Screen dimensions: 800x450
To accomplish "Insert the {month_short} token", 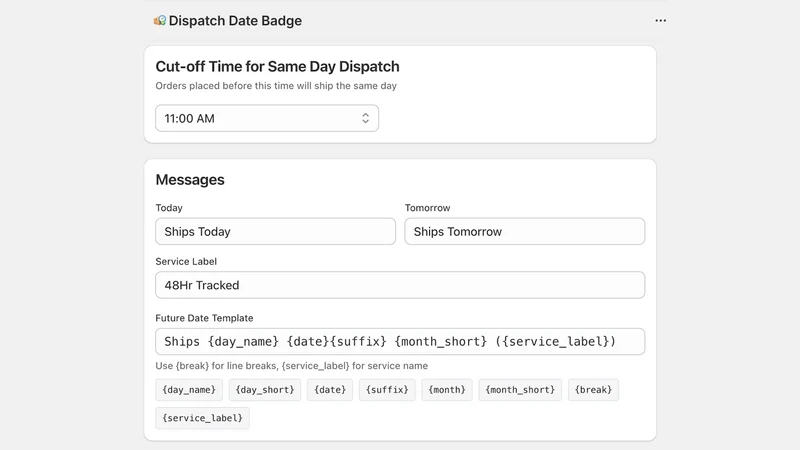I will point(520,390).
